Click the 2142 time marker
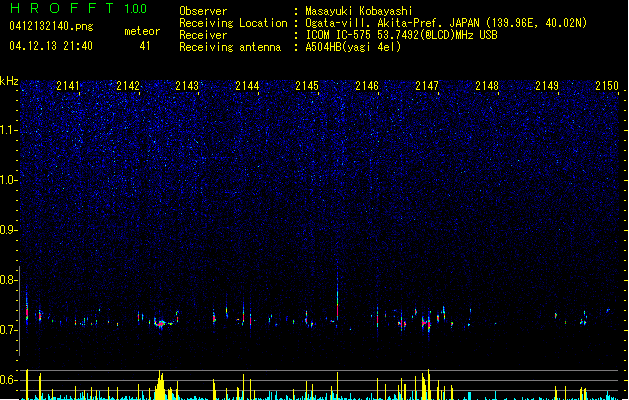The width and height of the screenshot is (629, 400). coord(128,86)
